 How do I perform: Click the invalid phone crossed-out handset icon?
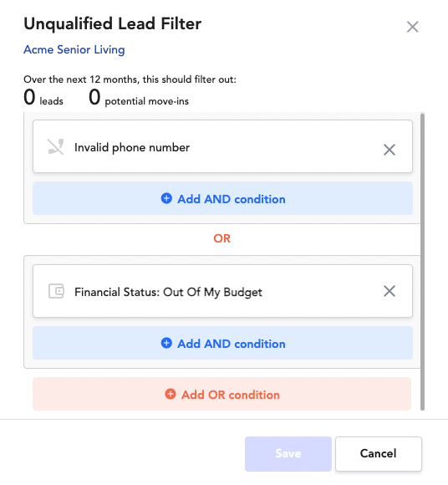56,146
